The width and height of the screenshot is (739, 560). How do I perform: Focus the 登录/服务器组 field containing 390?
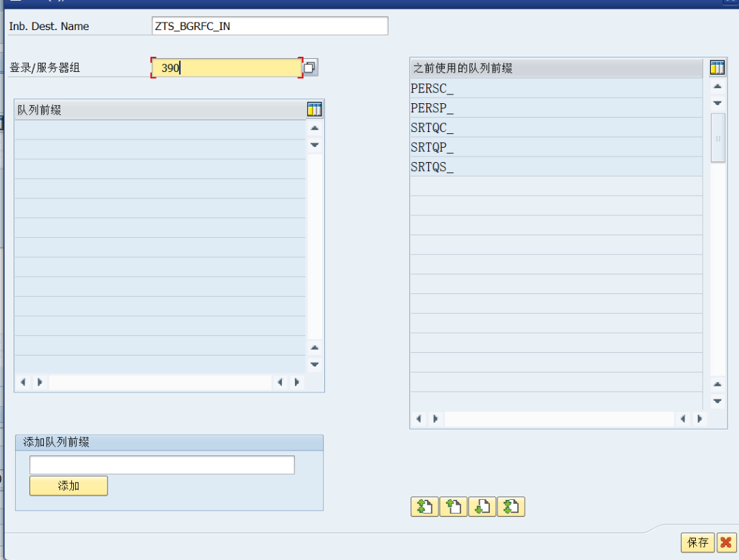pos(226,68)
